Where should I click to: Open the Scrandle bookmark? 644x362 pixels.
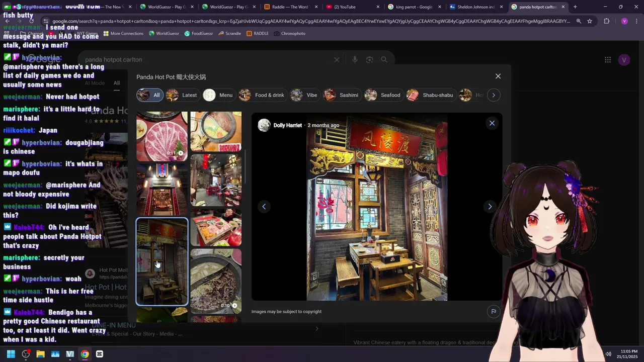pos(229,33)
